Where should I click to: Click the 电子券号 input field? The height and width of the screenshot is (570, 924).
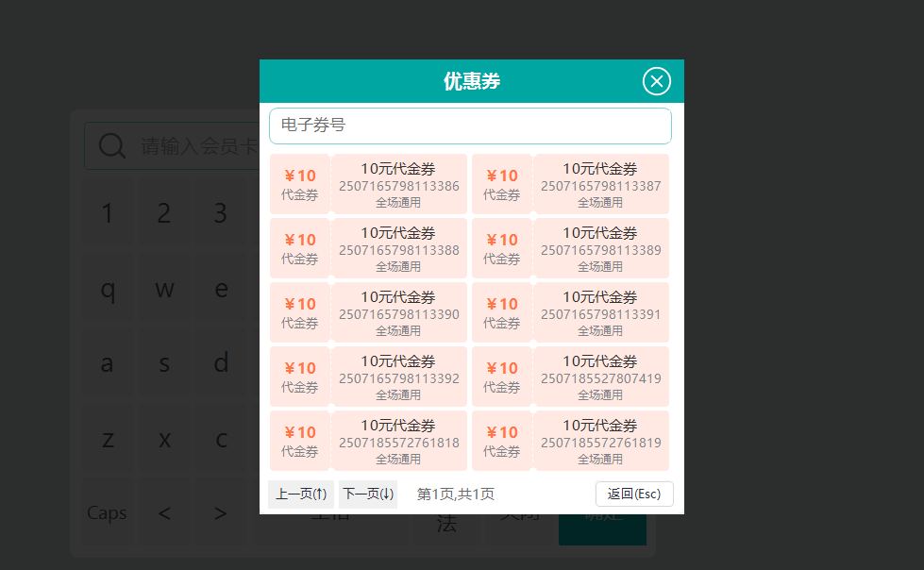click(470, 126)
